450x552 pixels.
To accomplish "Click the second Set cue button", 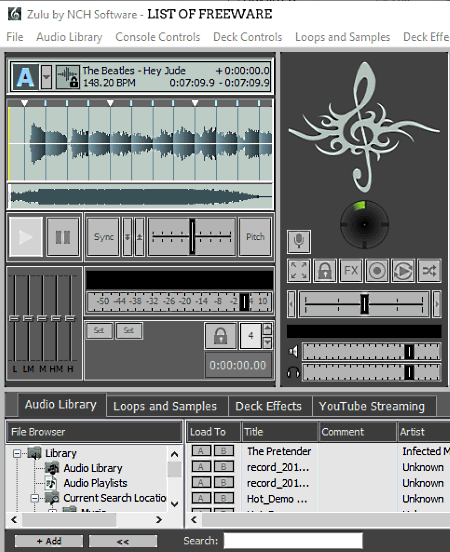I will [x=129, y=331].
